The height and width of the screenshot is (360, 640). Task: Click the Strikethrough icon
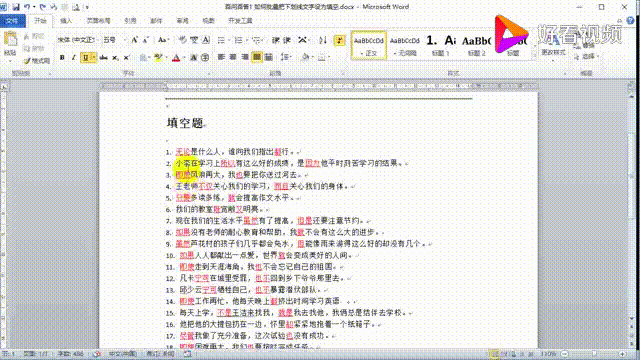point(103,58)
